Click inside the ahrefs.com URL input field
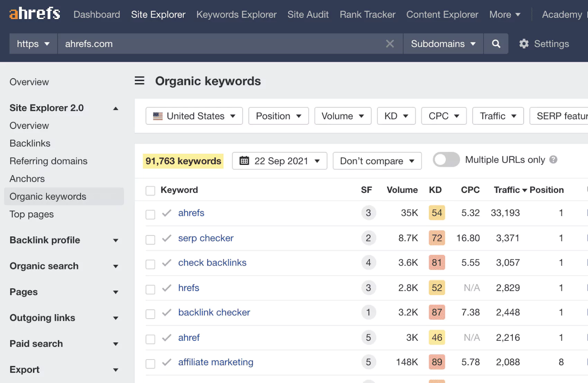The image size is (588, 383). 208,44
